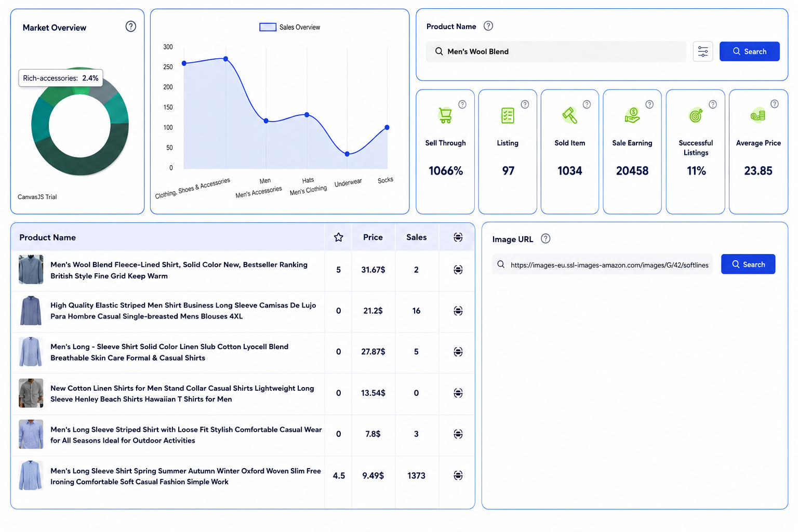The height and width of the screenshot is (532, 798).
Task: Click the Average Price money icon
Action: click(758, 115)
